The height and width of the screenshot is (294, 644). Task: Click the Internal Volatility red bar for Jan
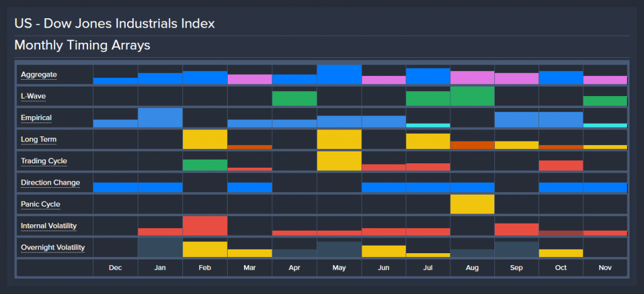pyautogui.click(x=160, y=232)
